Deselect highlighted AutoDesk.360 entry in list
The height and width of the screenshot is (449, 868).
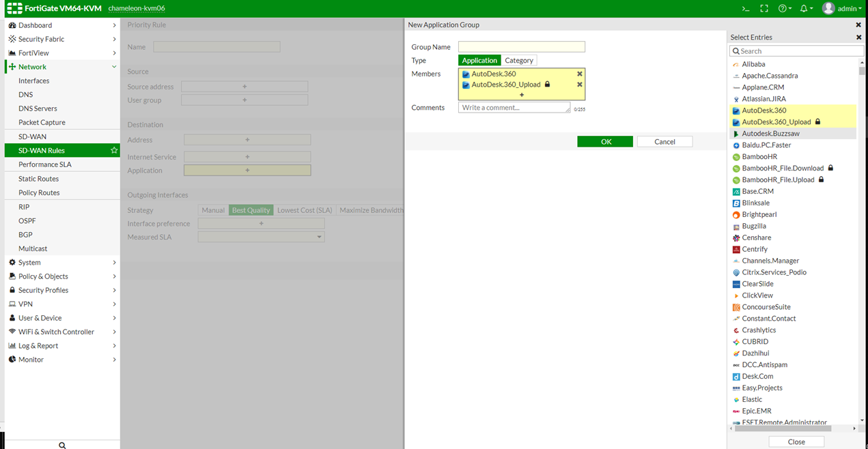(x=792, y=111)
